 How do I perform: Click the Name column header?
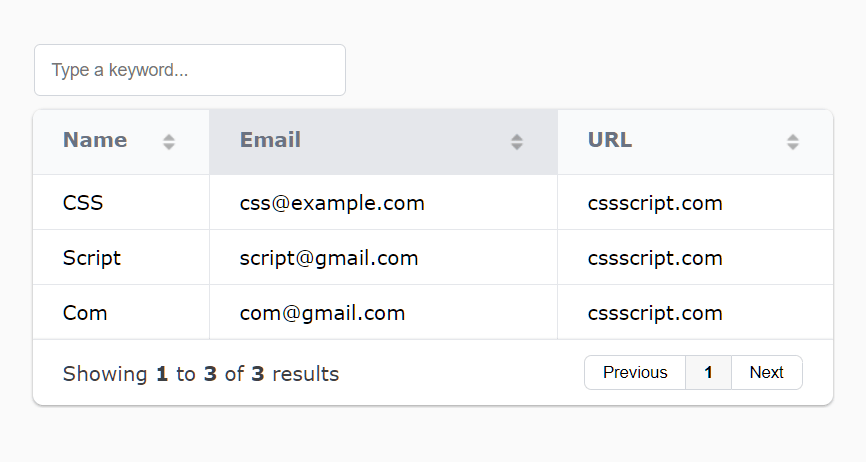click(x=122, y=142)
